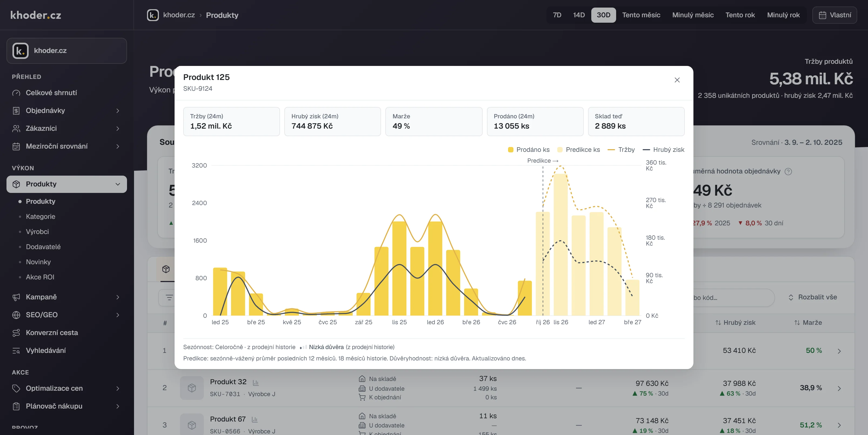
Task: Select Minulý rok date range
Action: point(783,15)
